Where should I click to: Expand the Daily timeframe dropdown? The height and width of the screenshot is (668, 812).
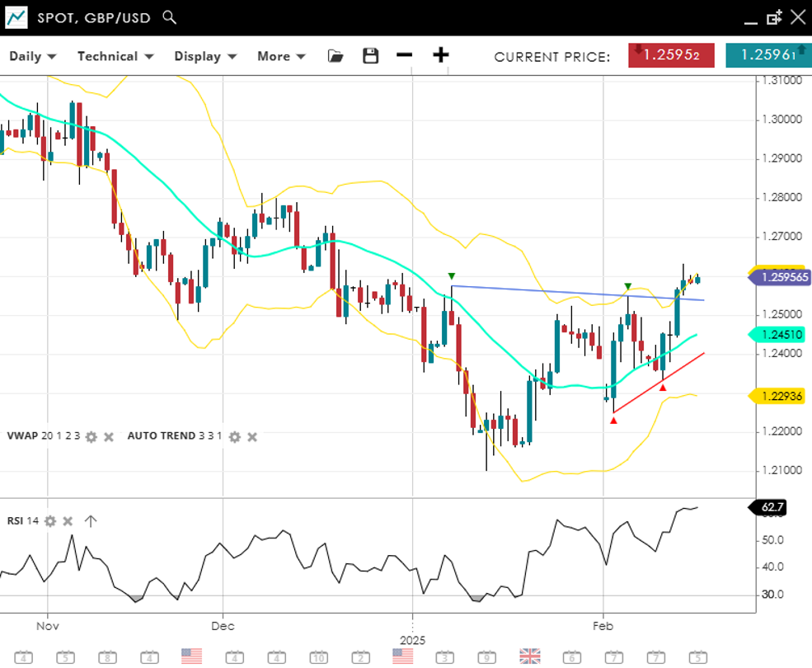(x=33, y=56)
